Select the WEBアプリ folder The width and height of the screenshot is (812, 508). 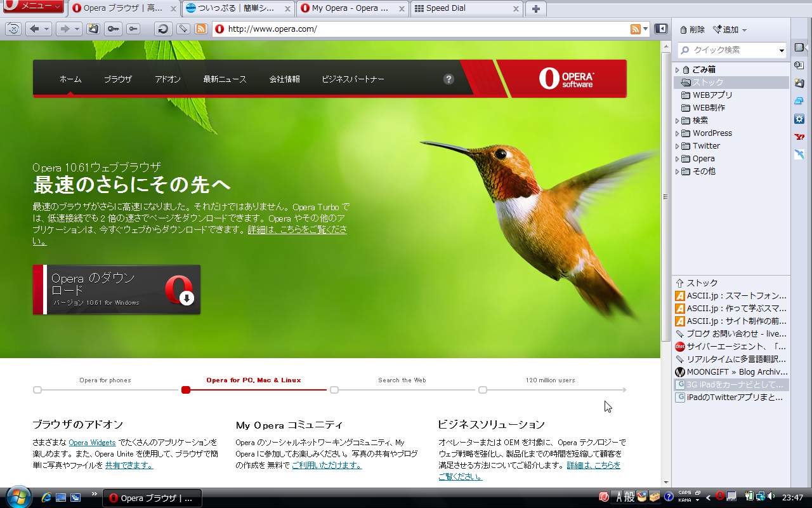pyautogui.click(x=712, y=95)
